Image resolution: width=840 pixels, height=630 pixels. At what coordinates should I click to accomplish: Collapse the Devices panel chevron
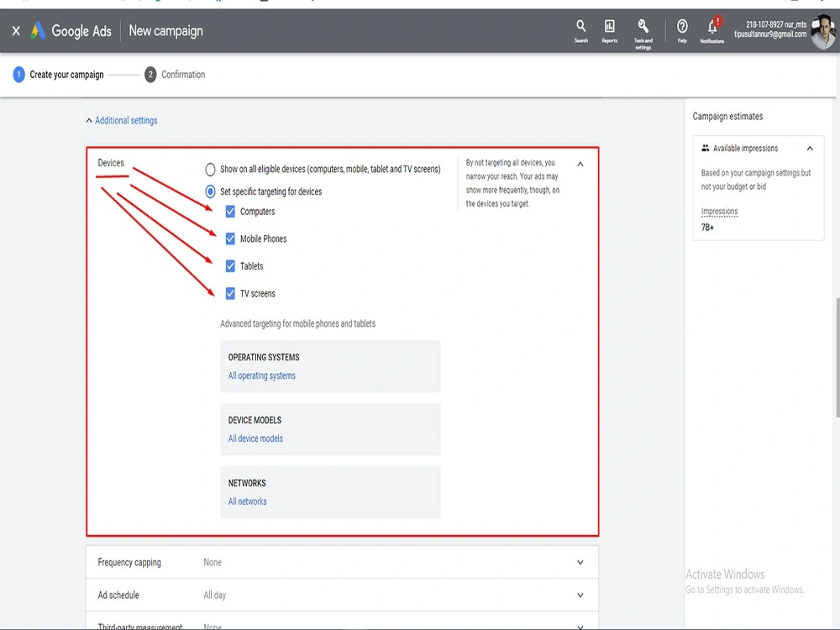[x=580, y=164]
